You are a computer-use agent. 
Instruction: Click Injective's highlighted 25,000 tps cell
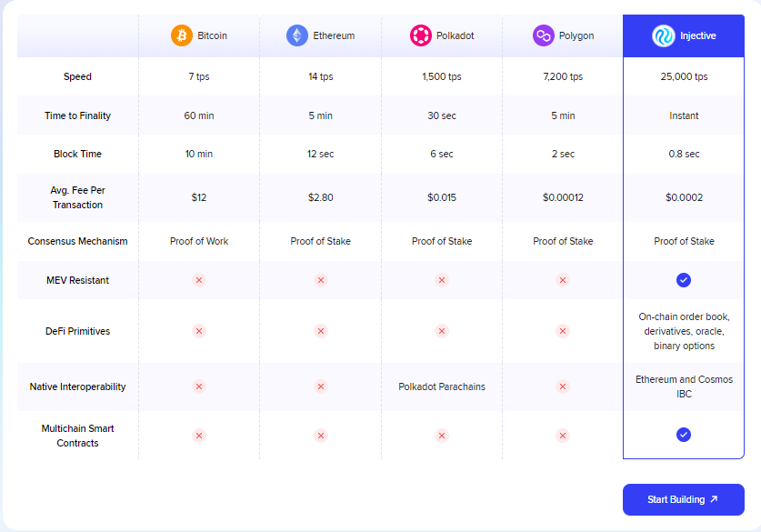684,76
